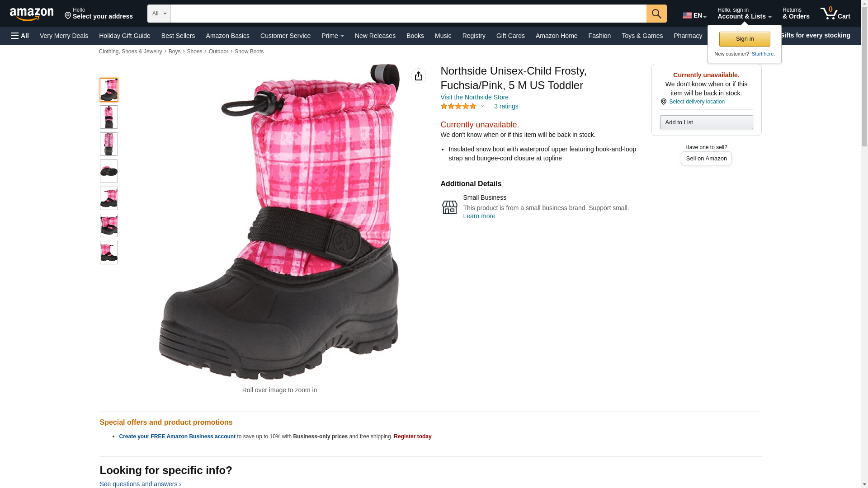Focus the Amazon search input field
This screenshot has height=488, width=868.
coord(408,14)
